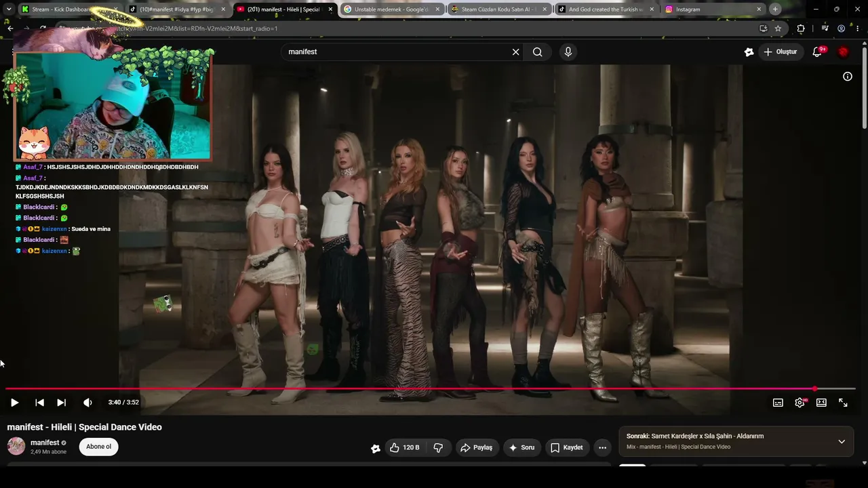The height and width of the screenshot is (488, 868).
Task: Click the 2,49 Mn abone subscriber count
Action: pos(48,452)
